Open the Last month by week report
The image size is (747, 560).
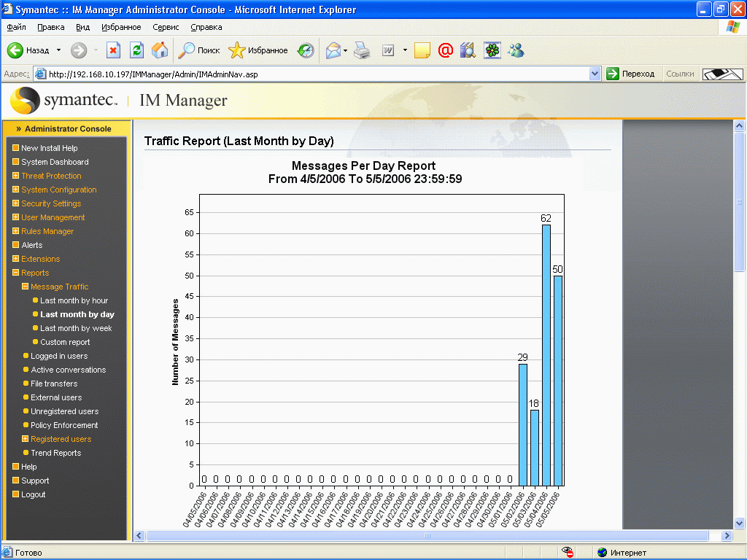pos(76,328)
